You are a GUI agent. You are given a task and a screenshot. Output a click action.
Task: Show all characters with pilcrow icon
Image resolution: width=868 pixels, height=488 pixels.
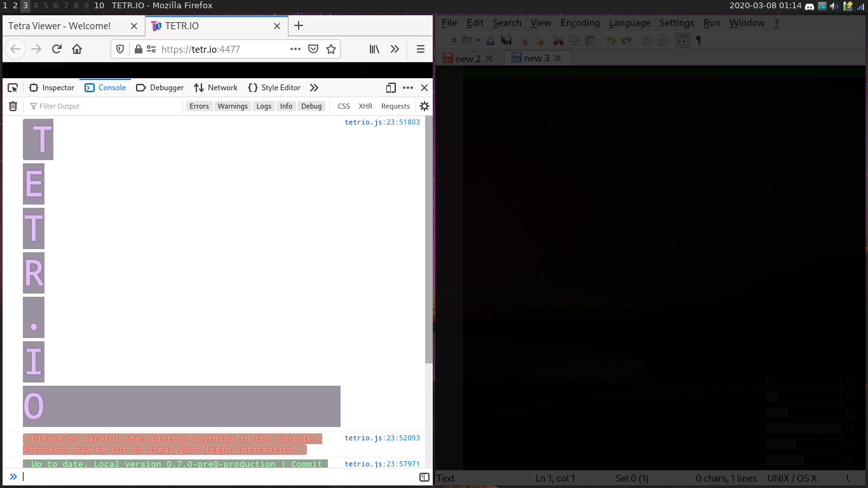[697, 39]
